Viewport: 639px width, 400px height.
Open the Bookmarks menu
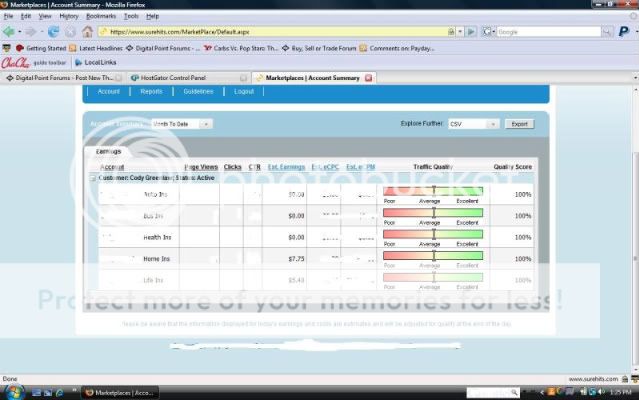click(x=101, y=16)
